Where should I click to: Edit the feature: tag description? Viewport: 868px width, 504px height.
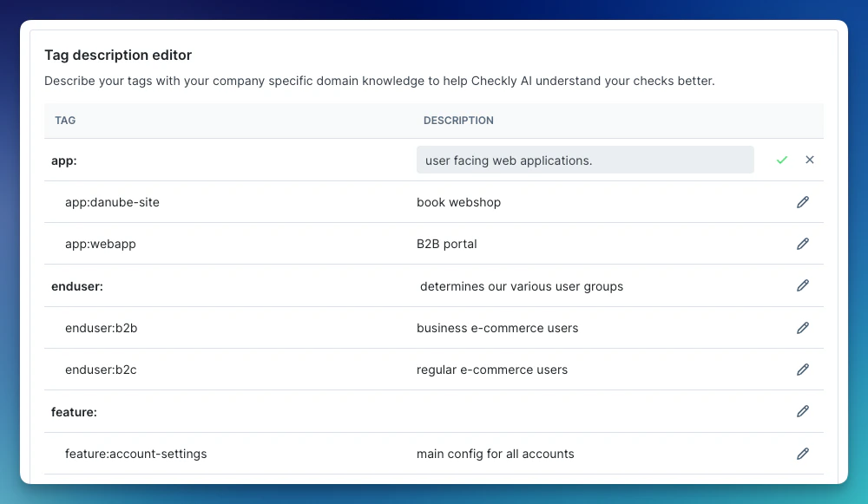(x=803, y=411)
